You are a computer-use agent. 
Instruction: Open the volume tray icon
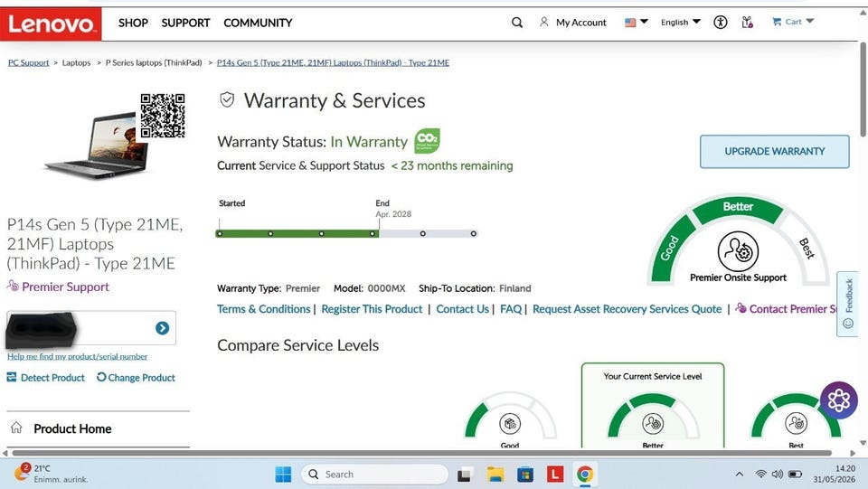[778, 474]
